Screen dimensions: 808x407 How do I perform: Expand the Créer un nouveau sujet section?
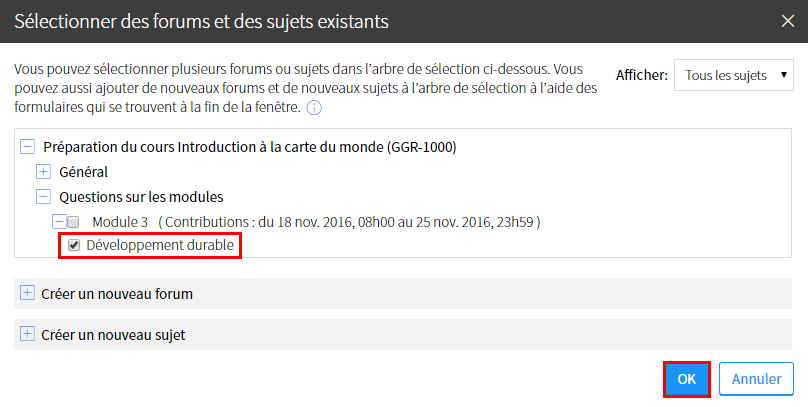27,334
